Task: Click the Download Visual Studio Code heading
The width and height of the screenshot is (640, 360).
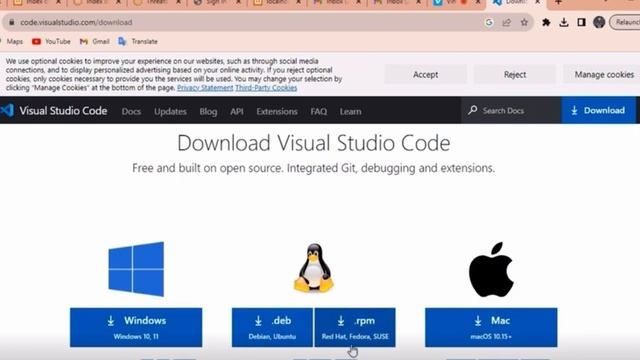Action: pos(313,143)
